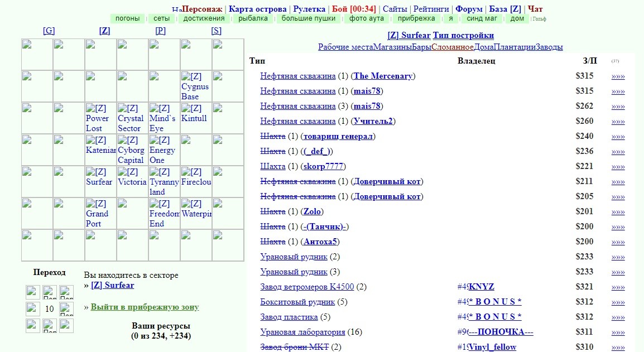
Task: Open Бой [00:34] menu item
Action: coord(354,9)
